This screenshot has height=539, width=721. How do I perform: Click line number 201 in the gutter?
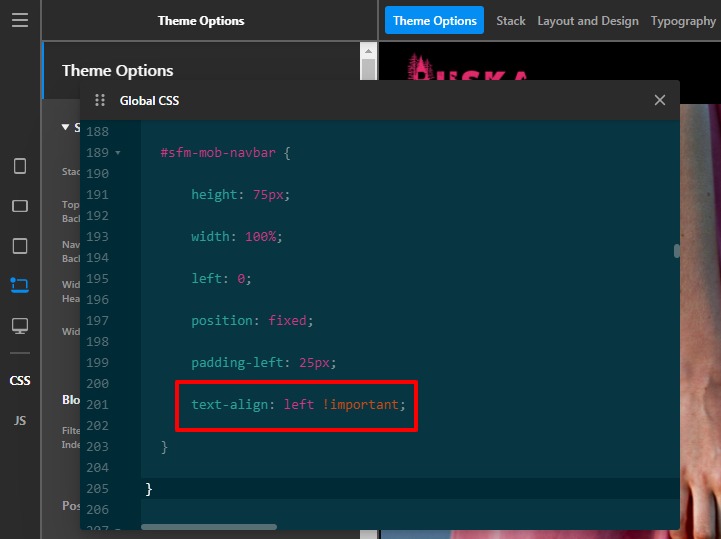(97, 405)
